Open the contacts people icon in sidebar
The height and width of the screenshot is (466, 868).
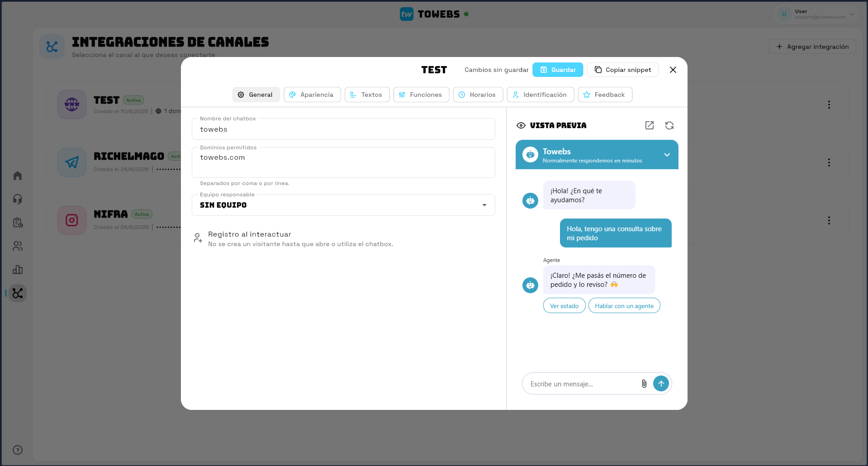click(18, 246)
